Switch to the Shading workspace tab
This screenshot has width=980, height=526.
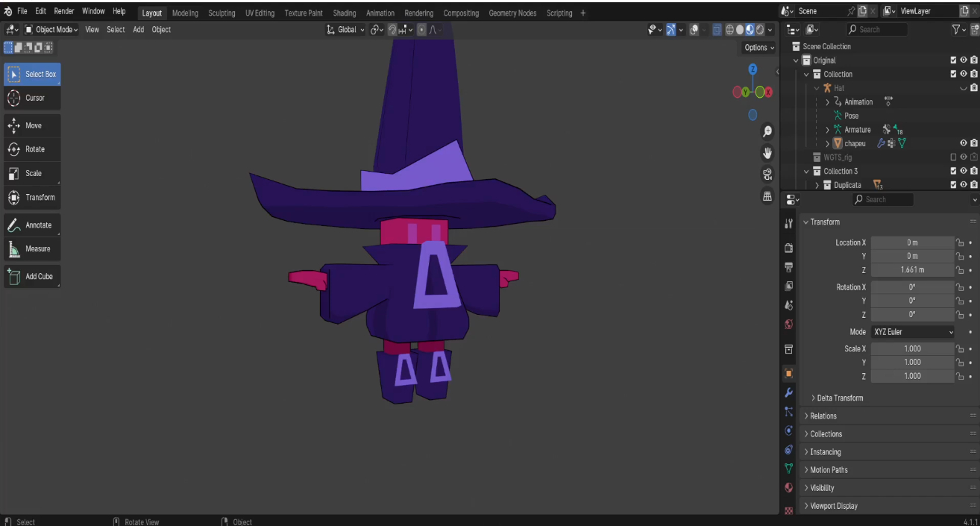point(344,13)
